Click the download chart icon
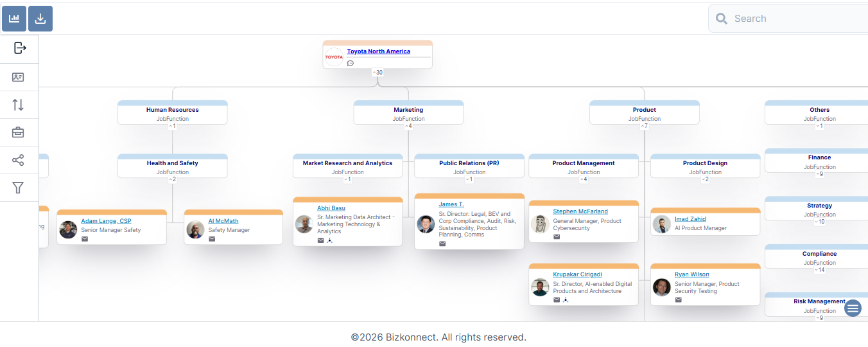The width and height of the screenshot is (868, 347). [x=40, y=19]
